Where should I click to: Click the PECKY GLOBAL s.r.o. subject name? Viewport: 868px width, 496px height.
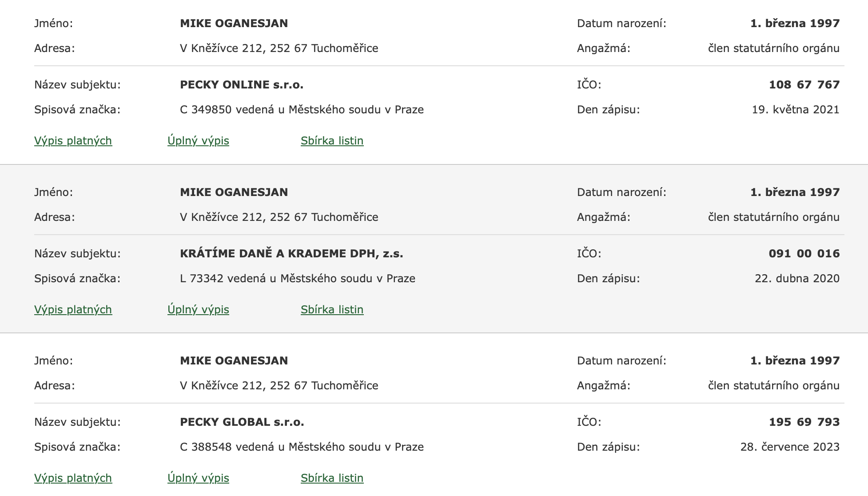click(x=242, y=422)
